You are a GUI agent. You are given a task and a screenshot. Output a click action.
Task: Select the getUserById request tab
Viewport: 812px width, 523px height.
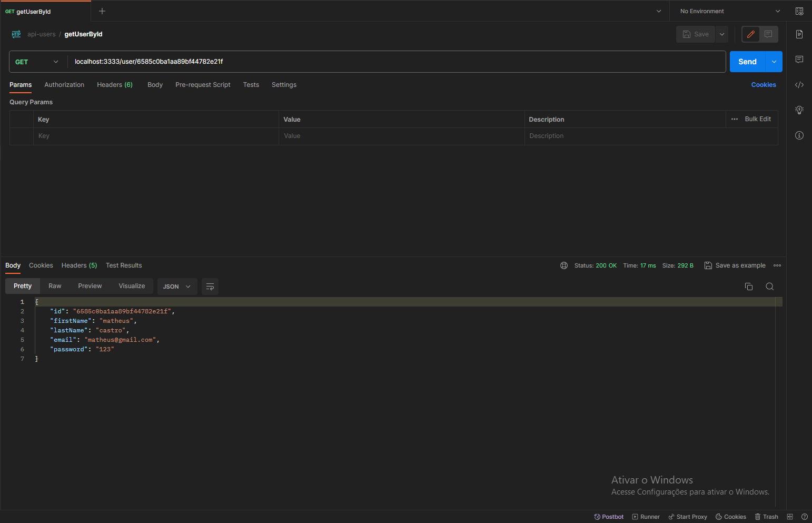(45, 11)
